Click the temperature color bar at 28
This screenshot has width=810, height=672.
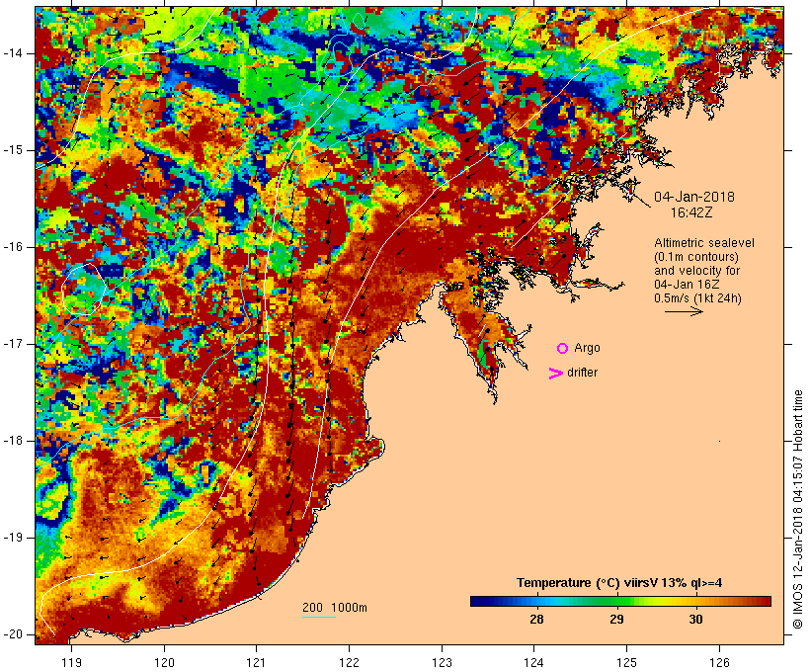(536, 601)
